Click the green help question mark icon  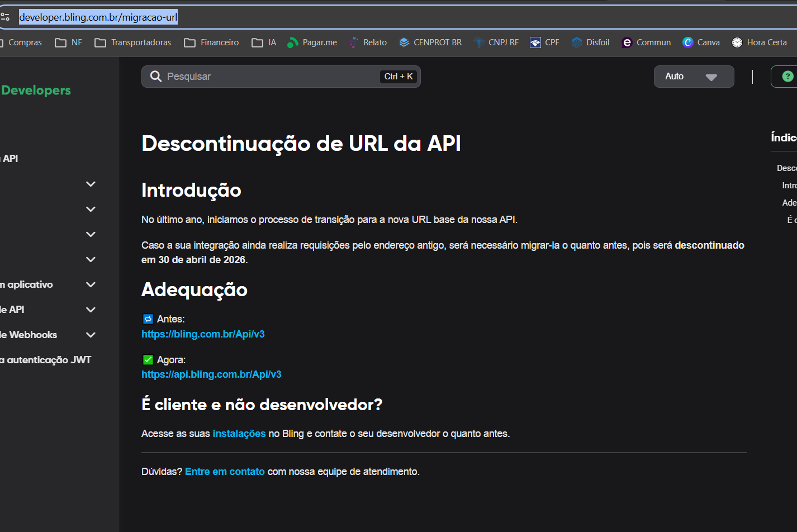tap(787, 77)
